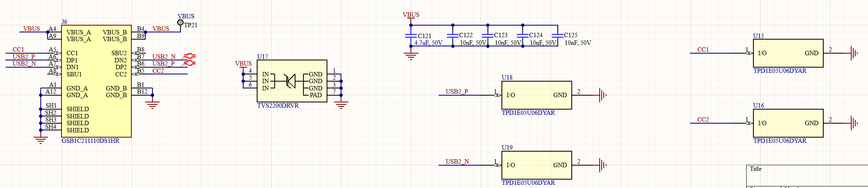Select the C123 capacitor symbol
Screen dimensions: 868x188
coord(488,36)
